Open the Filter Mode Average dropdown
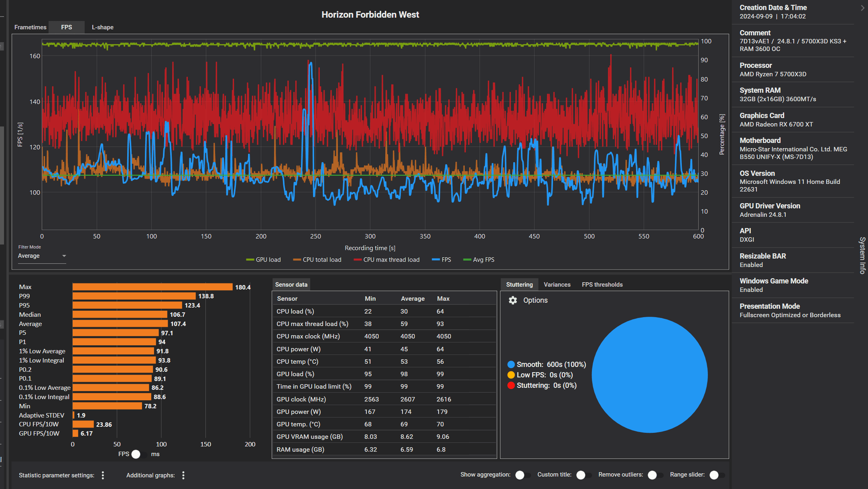This screenshot has width=868, height=489. tap(42, 256)
